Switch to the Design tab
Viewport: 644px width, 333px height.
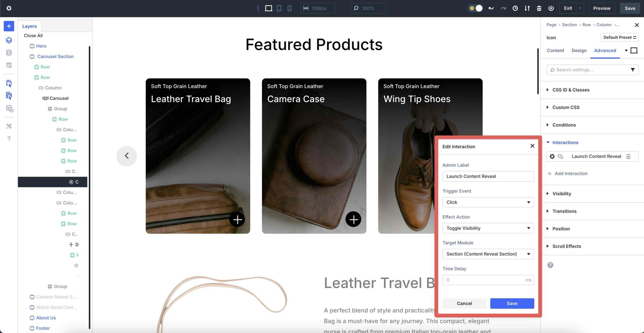(x=579, y=51)
